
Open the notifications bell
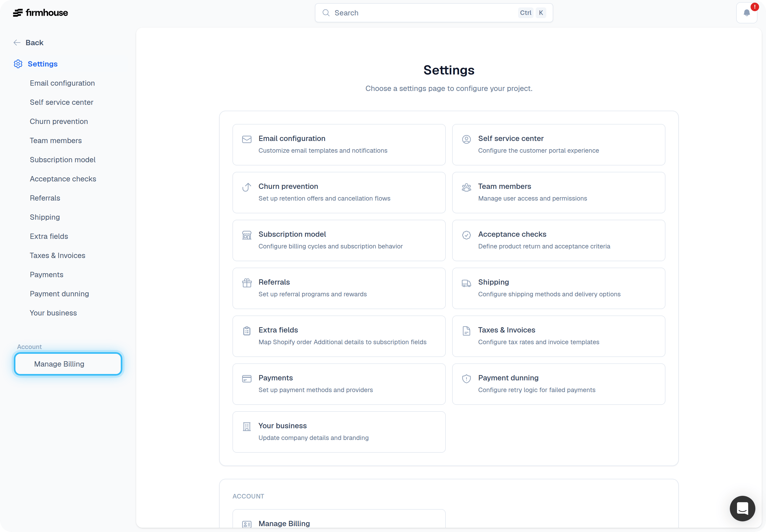pyautogui.click(x=747, y=13)
